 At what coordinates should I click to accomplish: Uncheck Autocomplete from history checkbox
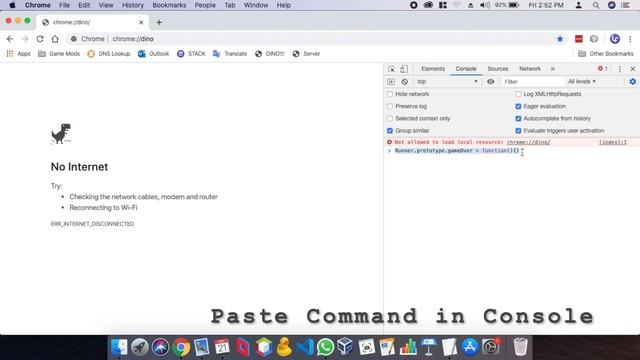coord(518,118)
